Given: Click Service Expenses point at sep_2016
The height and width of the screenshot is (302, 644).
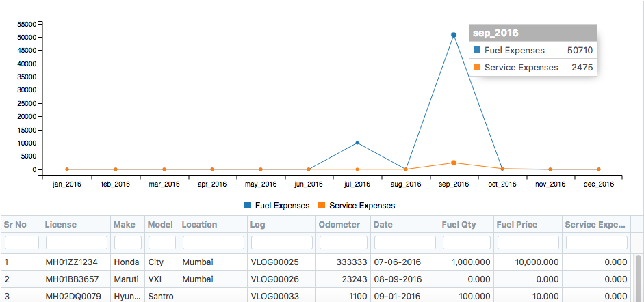Looking at the screenshot, I should click(x=454, y=163).
